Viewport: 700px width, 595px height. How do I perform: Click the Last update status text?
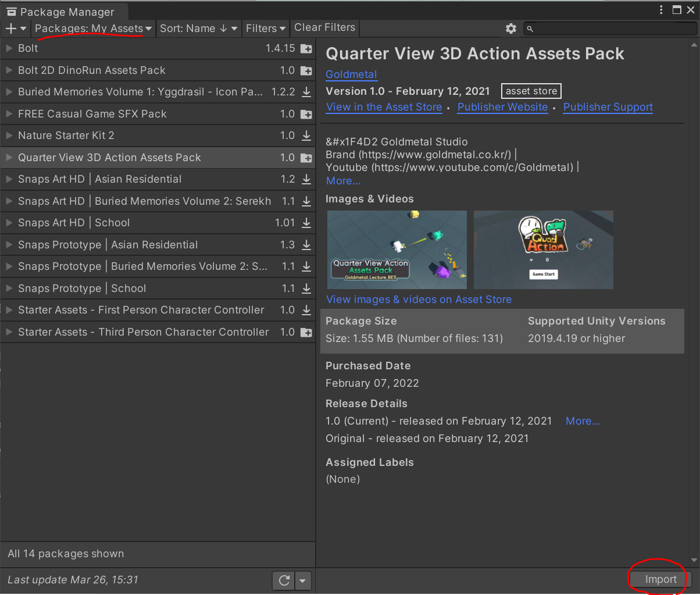point(73,580)
